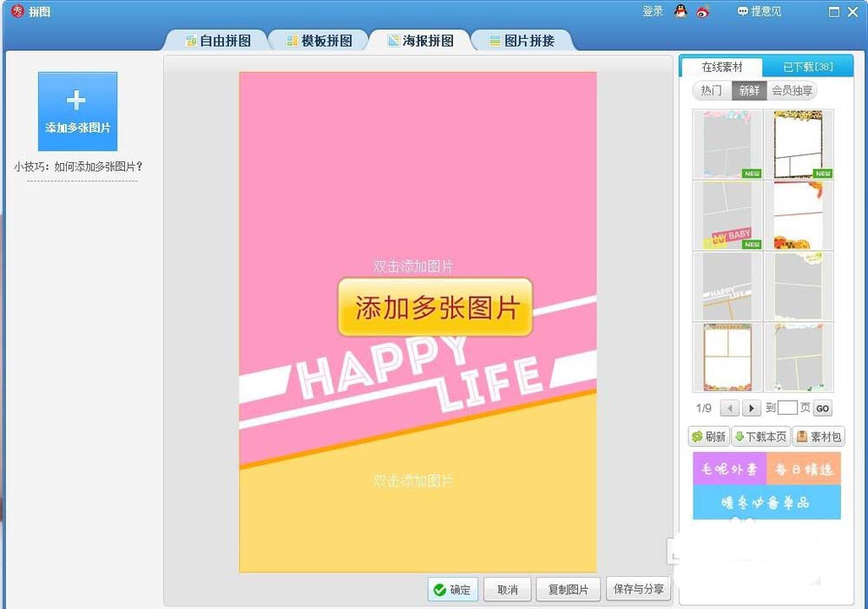This screenshot has width=868, height=609.
Task: Select the 会员独享 filter
Action: click(792, 90)
